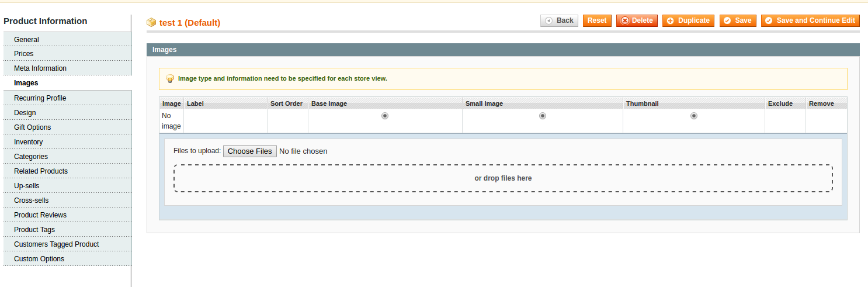Click the Sort Order column header

pos(287,103)
